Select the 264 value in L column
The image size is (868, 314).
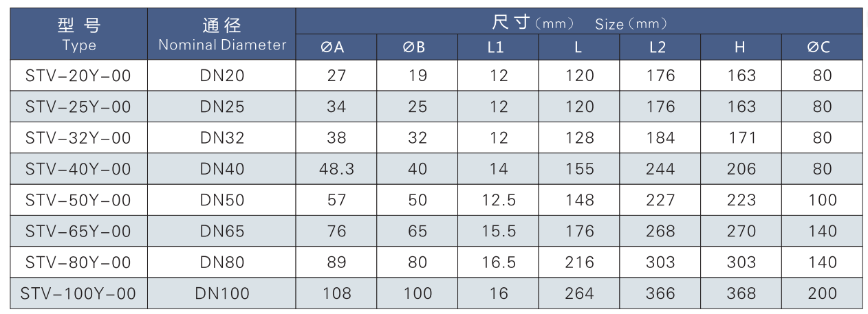point(579,294)
